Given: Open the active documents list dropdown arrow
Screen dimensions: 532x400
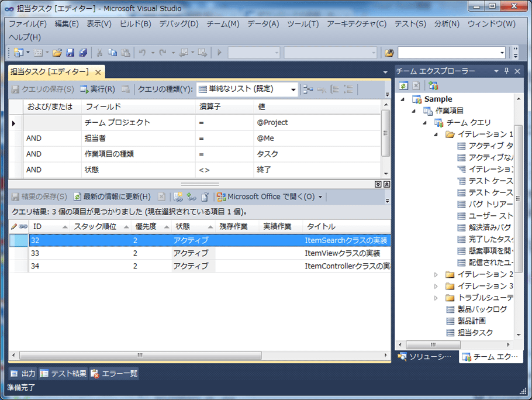Looking at the screenshot, I should coord(385,73).
